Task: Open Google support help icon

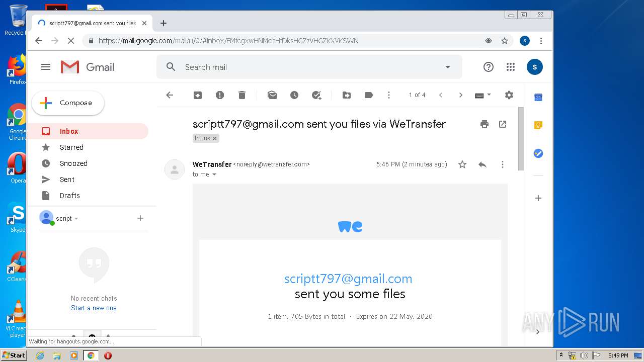Action: coord(489,67)
